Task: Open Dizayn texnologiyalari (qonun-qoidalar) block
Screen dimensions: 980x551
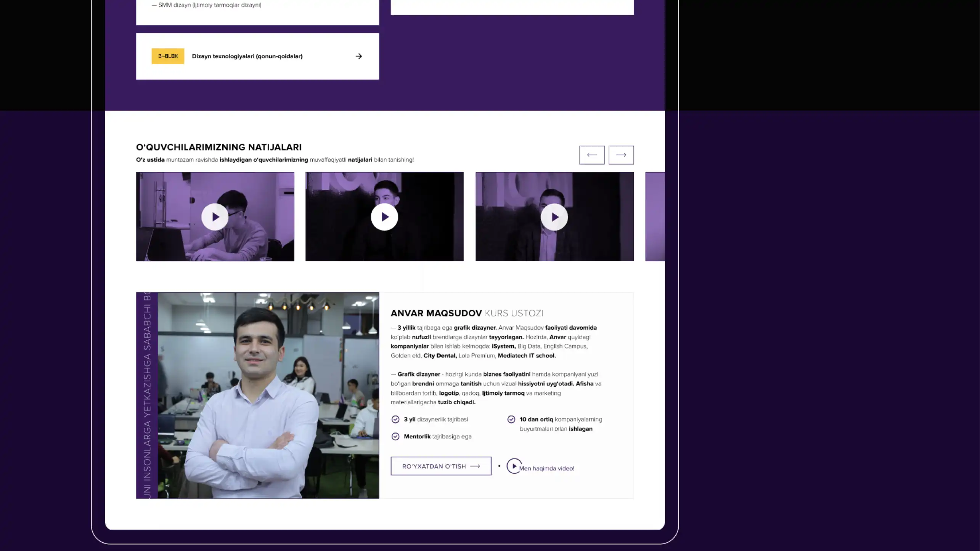Action: [x=247, y=56]
